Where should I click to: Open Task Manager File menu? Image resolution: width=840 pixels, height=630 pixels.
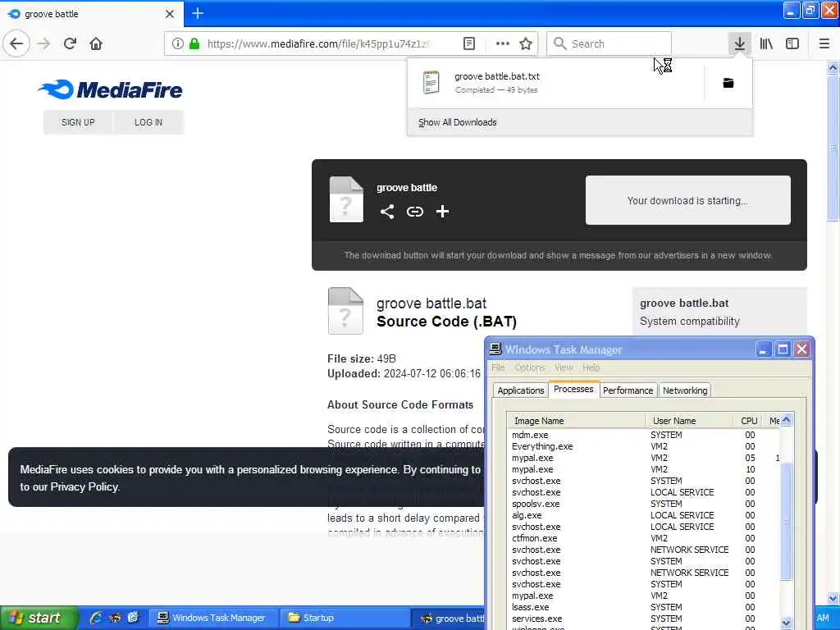(x=498, y=367)
